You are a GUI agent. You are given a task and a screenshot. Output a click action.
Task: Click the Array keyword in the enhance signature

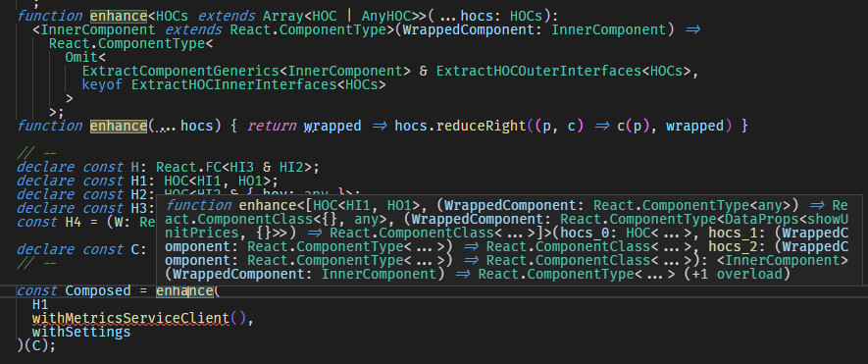282,16
